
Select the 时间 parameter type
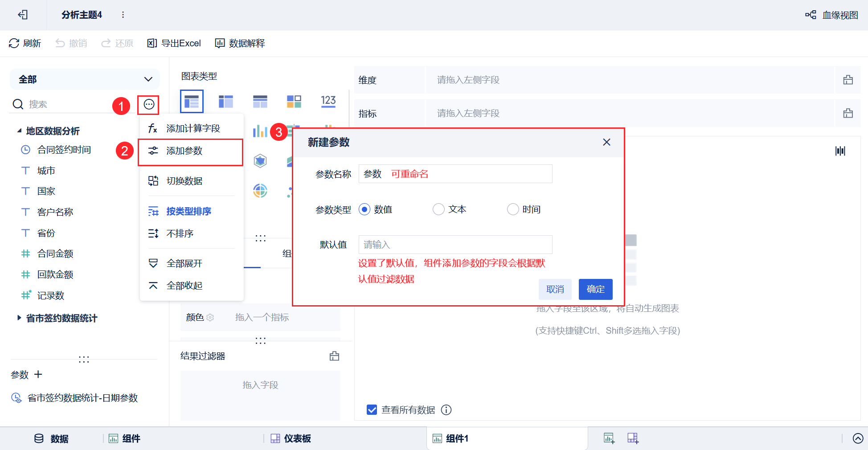click(x=513, y=209)
